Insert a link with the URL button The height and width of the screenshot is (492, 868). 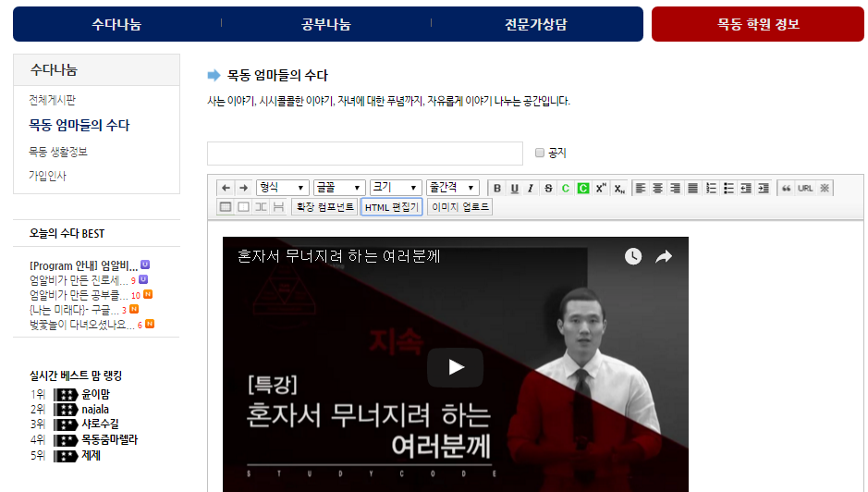point(805,188)
